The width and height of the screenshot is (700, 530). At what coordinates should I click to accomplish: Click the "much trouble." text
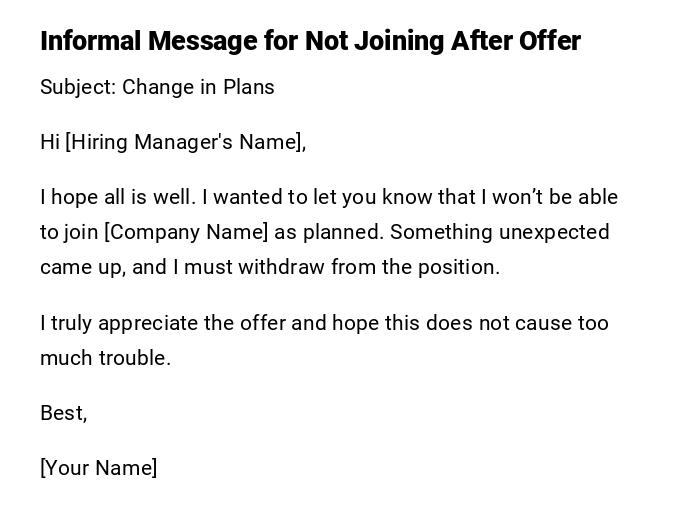pyautogui.click(x=105, y=358)
